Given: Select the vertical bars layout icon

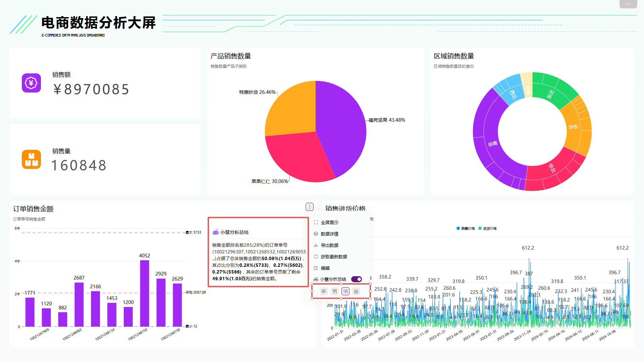Looking at the screenshot, I should pos(334,291).
